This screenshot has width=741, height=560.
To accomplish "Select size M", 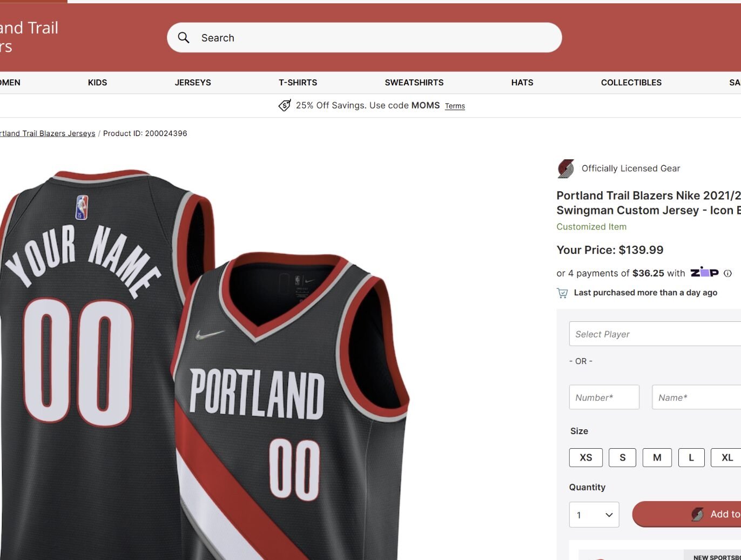I will [657, 457].
